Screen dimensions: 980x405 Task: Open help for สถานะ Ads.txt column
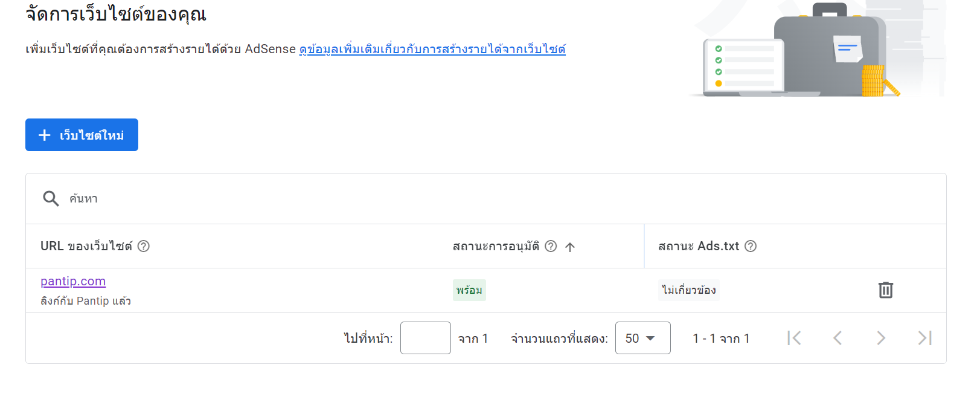point(751,246)
